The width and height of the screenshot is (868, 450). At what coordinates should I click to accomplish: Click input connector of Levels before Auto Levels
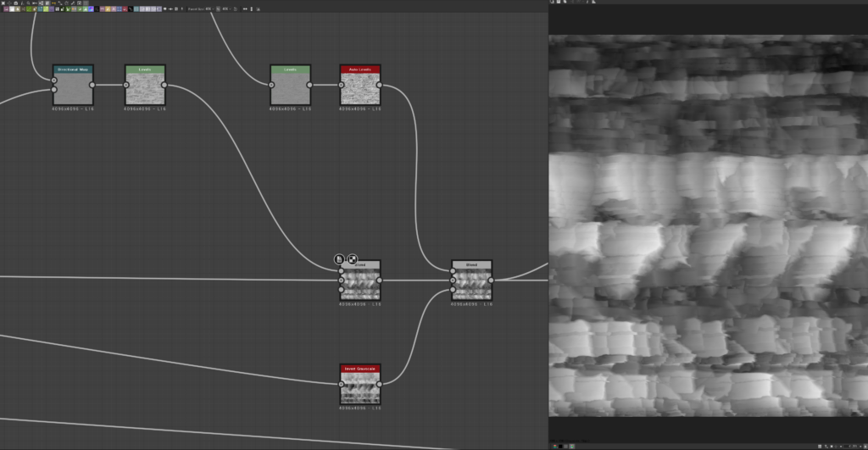coord(271,85)
